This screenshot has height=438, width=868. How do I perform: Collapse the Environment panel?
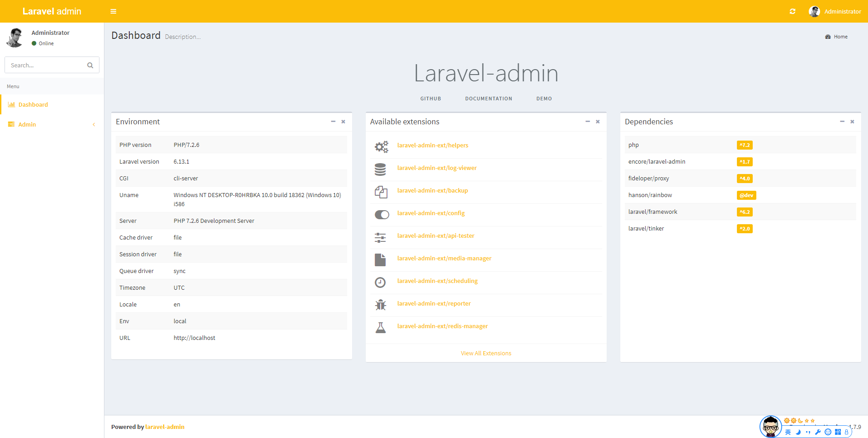[333, 122]
